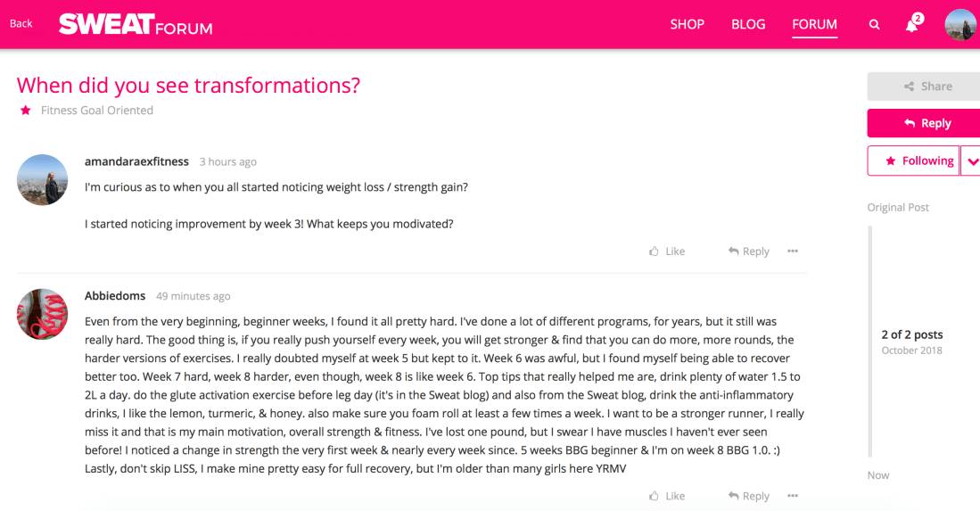Viewport: 980px width, 511px height.
Task: Open profile avatar in header
Action: point(960,25)
